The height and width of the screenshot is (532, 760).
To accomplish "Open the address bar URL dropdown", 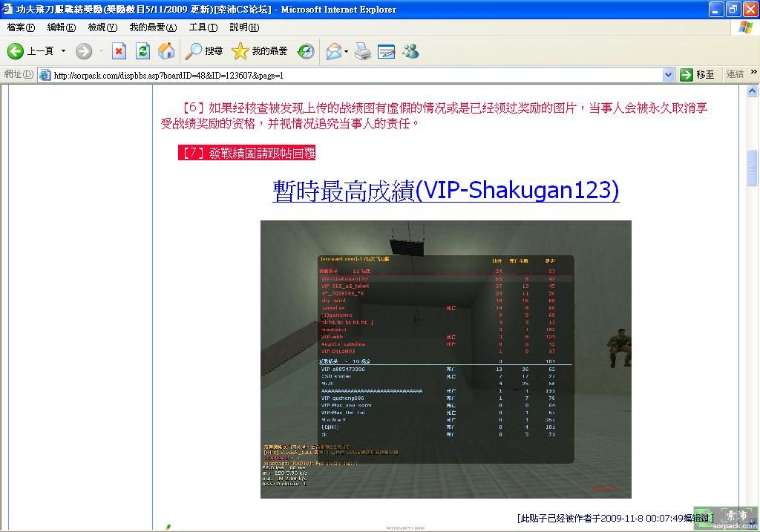I will (668, 75).
